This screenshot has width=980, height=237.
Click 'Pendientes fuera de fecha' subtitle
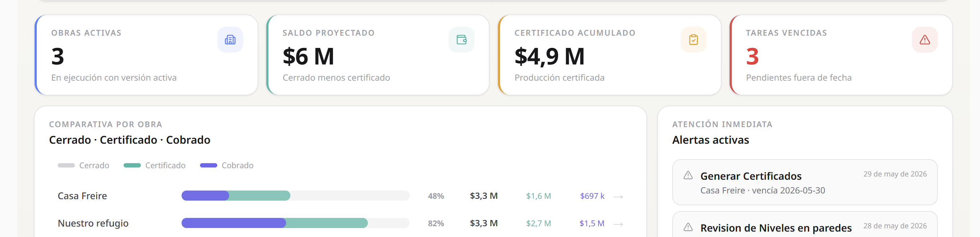pyautogui.click(x=798, y=77)
